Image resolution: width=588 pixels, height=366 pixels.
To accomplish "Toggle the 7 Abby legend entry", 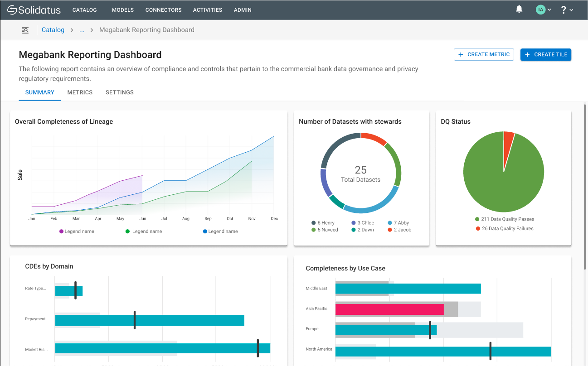I will pyautogui.click(x=398, y=223).
